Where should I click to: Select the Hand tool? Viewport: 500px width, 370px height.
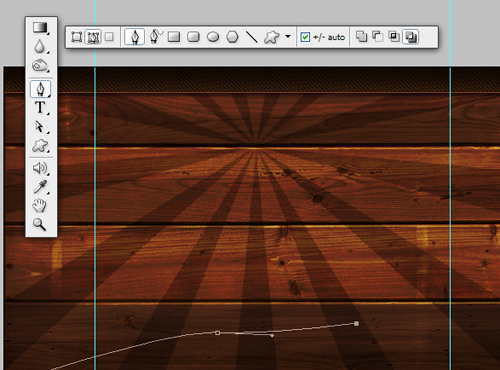click(40, 205)
